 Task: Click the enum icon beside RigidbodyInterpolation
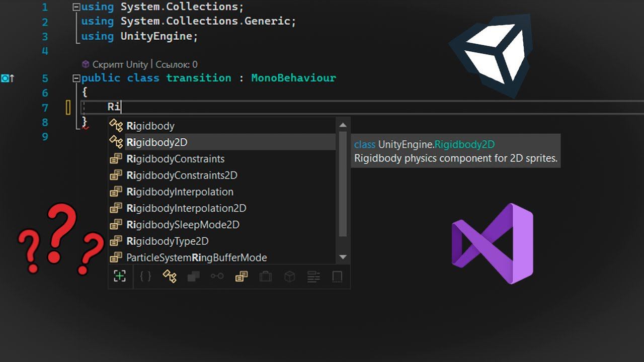click(x=116, y=192)
